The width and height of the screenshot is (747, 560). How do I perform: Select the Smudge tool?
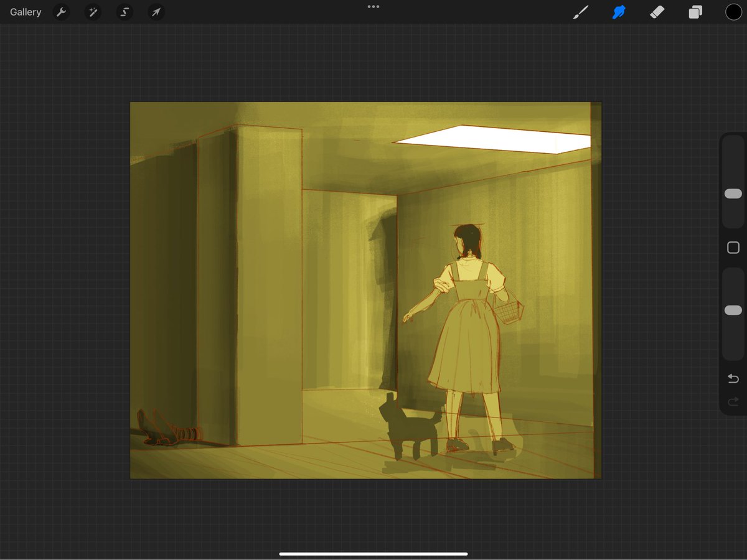[x=619, y=12]
